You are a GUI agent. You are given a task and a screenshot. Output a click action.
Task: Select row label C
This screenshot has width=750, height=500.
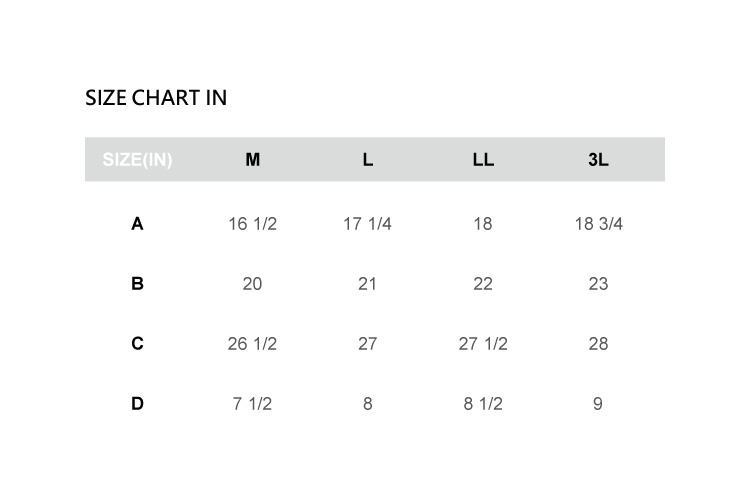[137, 344]
